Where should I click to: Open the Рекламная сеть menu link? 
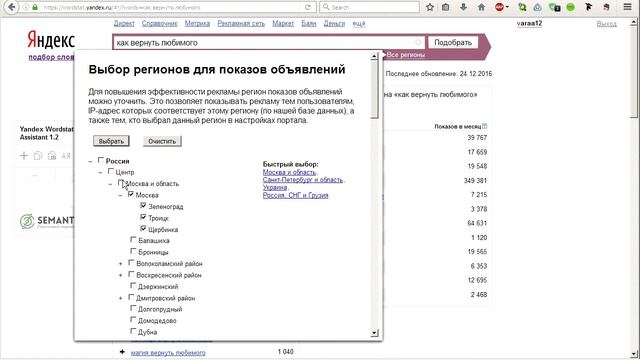point(241,24)
